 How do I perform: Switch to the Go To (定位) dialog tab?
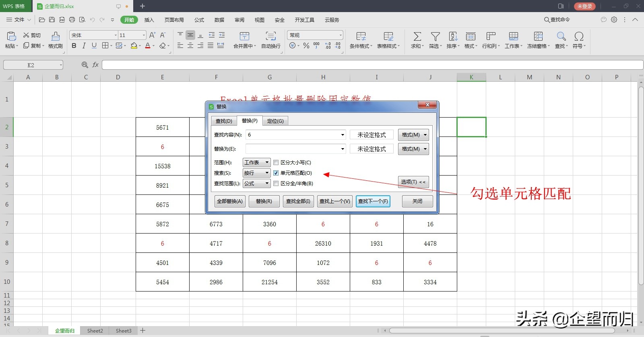275,121
